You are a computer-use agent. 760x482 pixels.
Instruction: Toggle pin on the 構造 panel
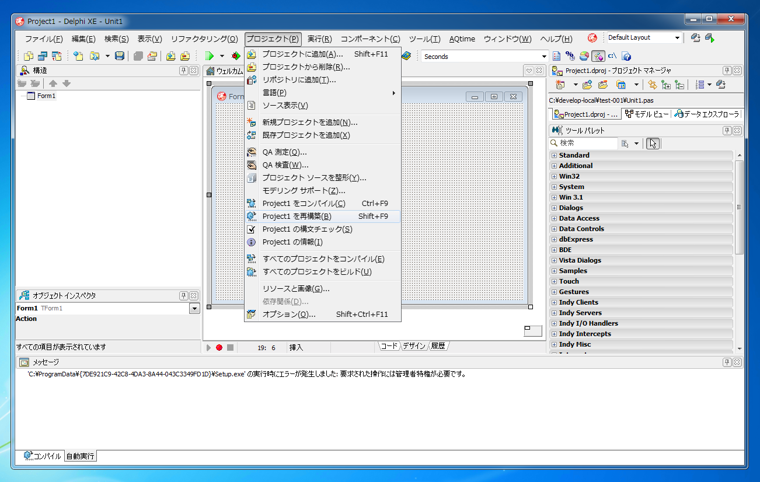(x=184, y=70)
